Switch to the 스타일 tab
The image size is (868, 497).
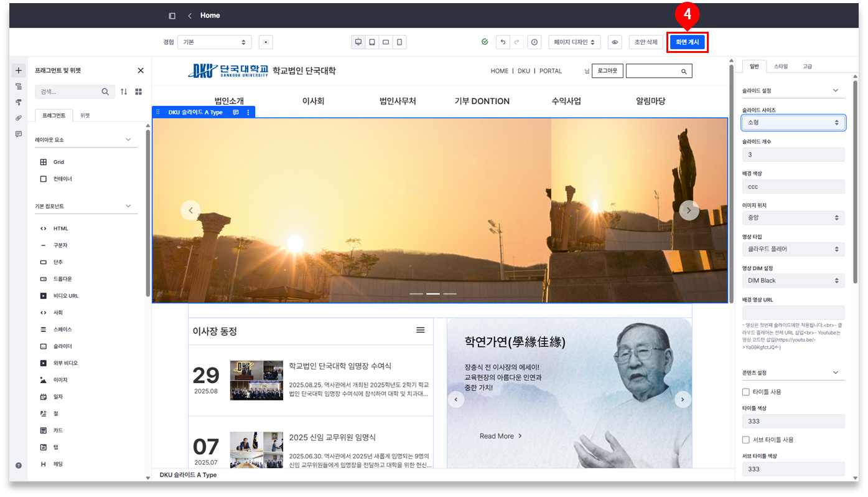click(780, 66)
